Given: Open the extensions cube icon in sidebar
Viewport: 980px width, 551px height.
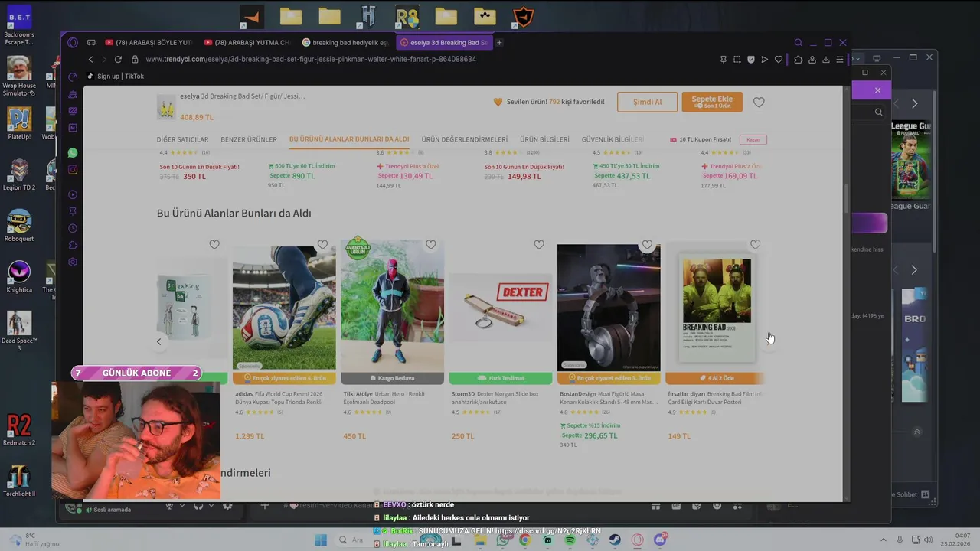Looking at the screenshot, I should (x=73, y=245).
